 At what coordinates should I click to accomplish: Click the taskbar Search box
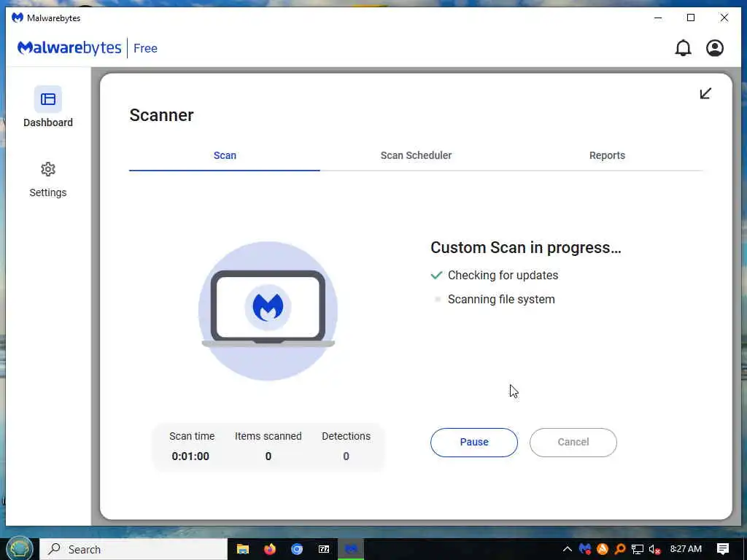coord(133,549)
